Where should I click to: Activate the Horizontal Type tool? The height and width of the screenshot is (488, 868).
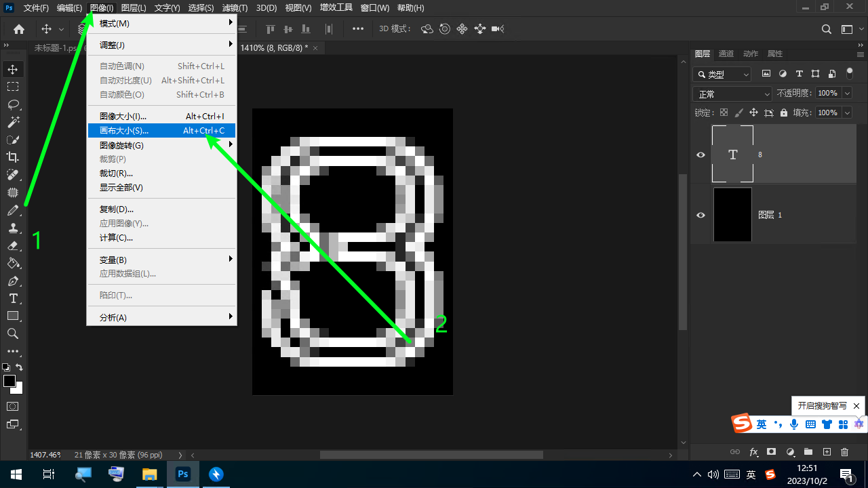pos(13,298)
